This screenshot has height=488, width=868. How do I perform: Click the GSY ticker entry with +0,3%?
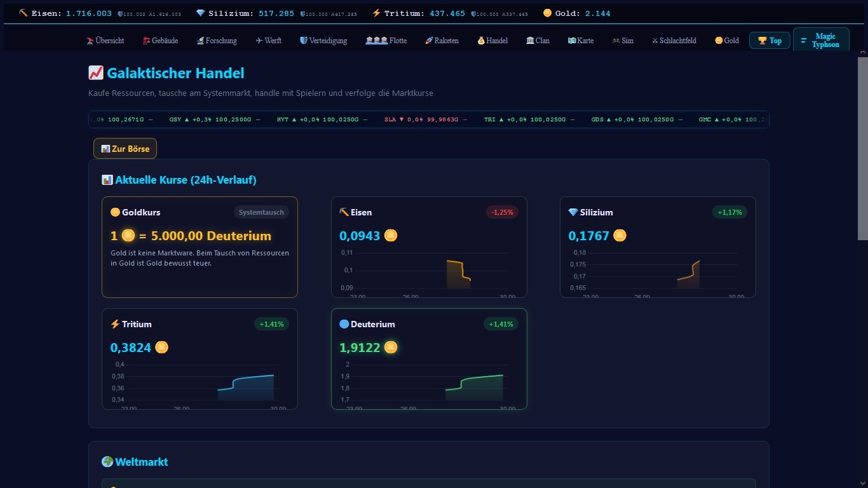215,119
